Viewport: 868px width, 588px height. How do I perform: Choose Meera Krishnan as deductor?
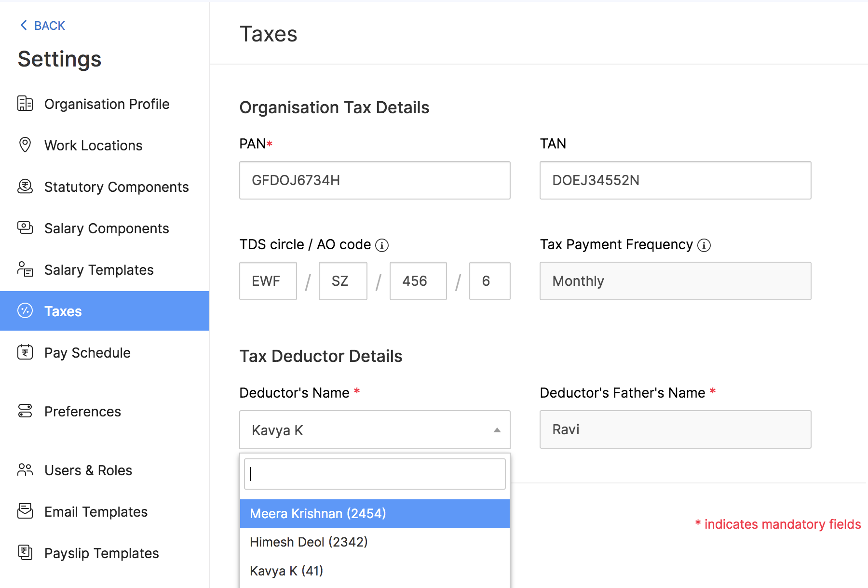point(317,513)
